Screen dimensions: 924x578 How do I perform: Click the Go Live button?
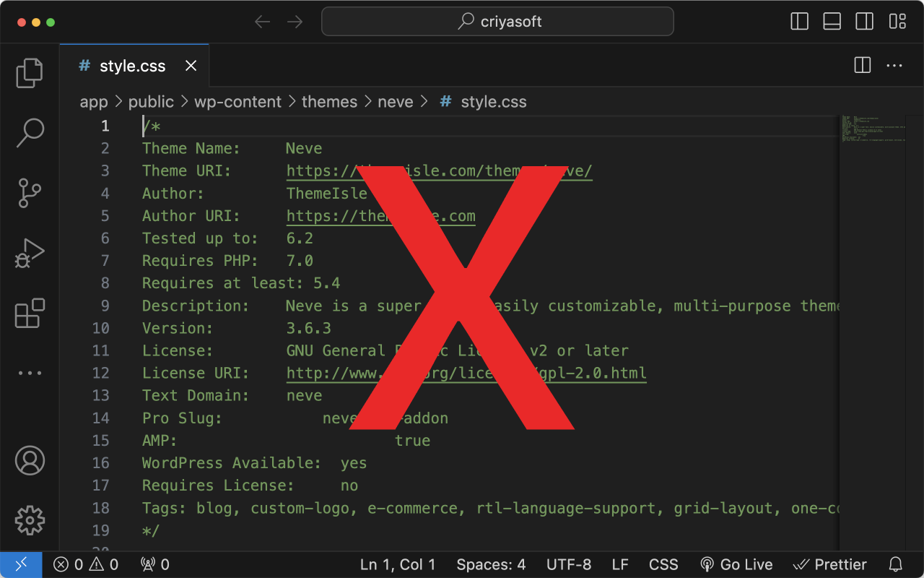pos(736,564)
